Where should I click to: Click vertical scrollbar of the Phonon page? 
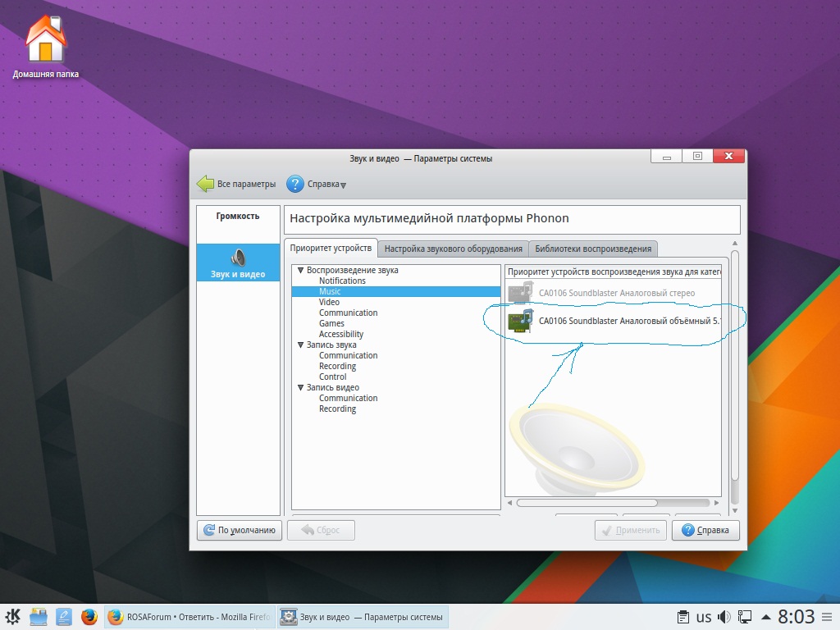point(735,364)
